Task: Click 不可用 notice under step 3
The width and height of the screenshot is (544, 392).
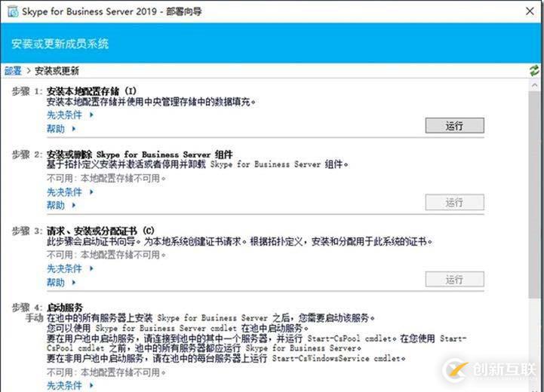Action: coord(106,255)
